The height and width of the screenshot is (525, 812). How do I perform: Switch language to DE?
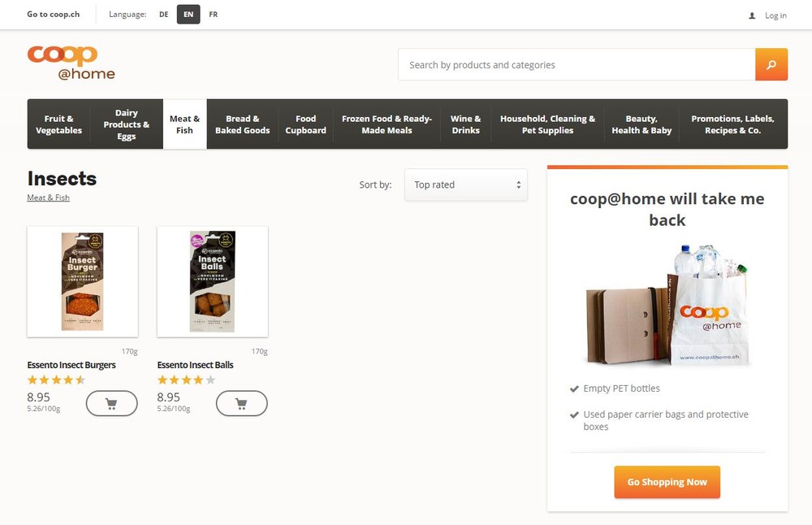164,15
